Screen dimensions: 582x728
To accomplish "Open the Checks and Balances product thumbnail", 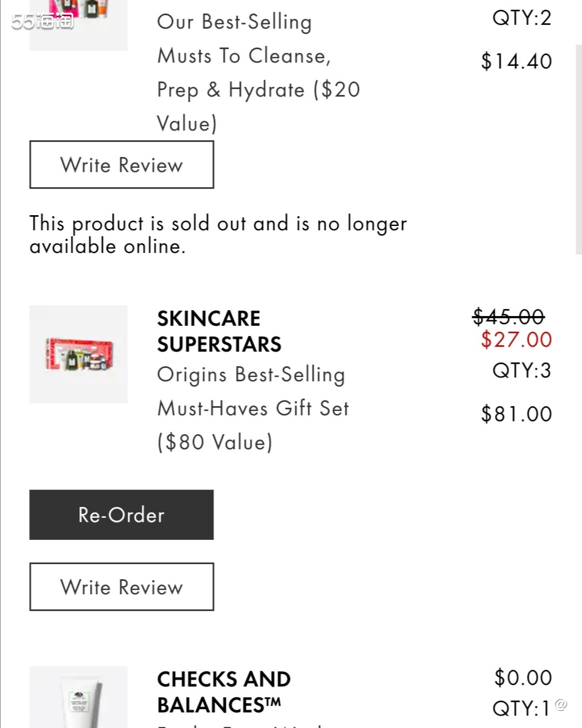I will point(78,697).
